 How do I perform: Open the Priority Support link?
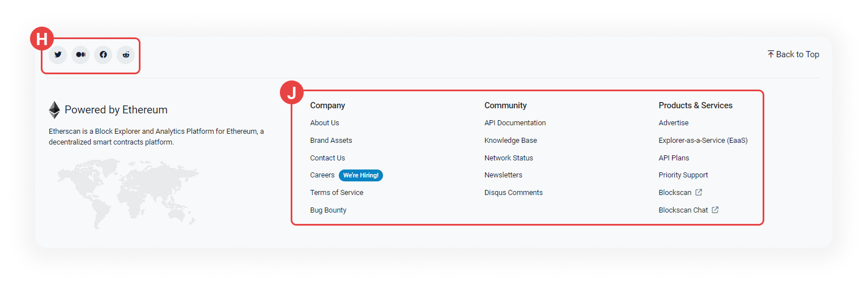[x=683, y=175]
